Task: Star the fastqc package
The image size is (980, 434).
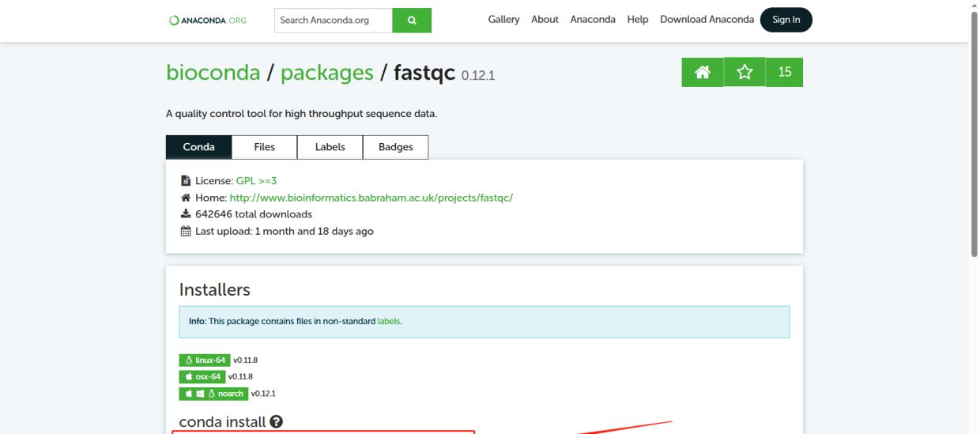Action: pyautogui.click(x=744, y=72)
